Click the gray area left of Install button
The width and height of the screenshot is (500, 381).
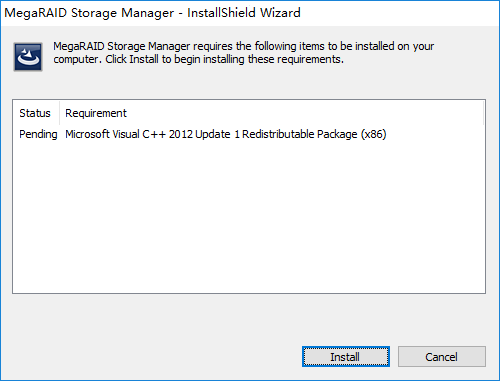tap(157, 357)
